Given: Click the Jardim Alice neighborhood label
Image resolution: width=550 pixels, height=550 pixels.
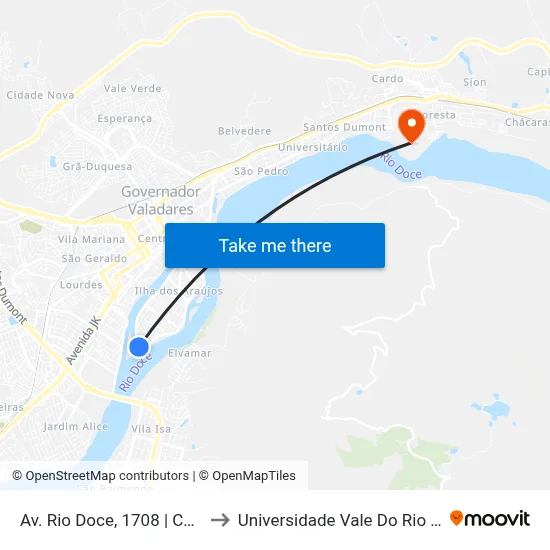Looking at the screenshot, I should click(76, 427).
